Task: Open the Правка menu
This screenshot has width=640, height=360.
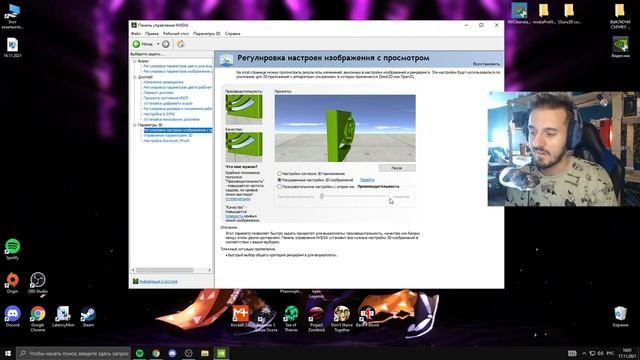Action: coord(152,33)
